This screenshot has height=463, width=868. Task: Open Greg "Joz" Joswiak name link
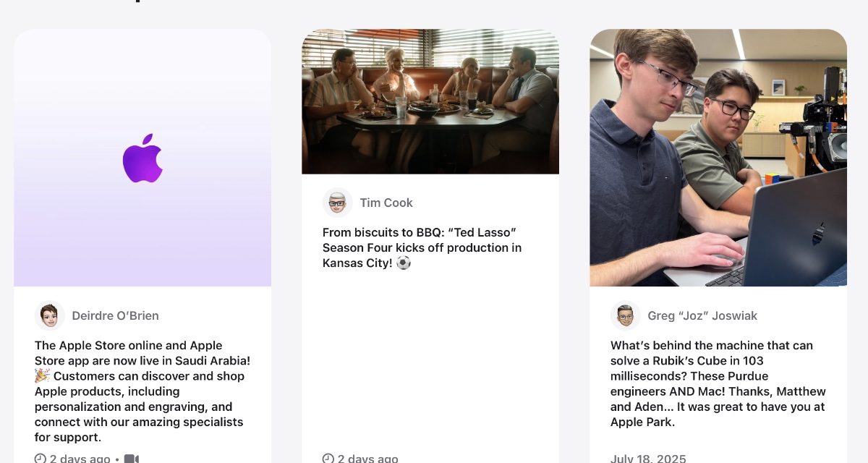(702, 315)
